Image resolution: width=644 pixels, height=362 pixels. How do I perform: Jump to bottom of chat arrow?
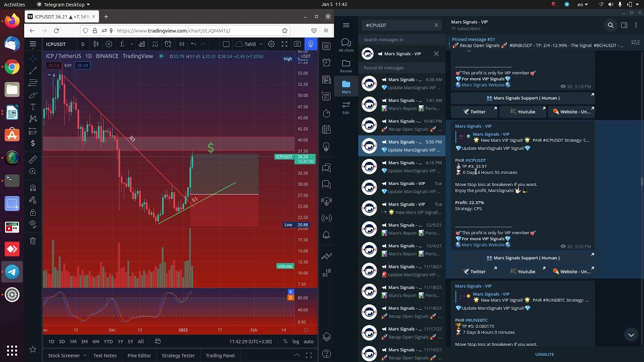(631, 334)
